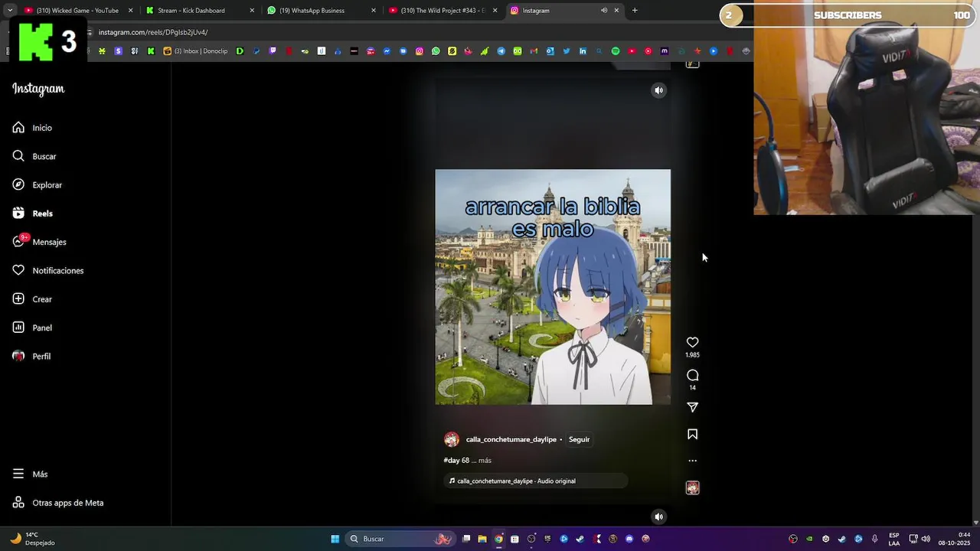Expand the Más menu
This screenshot has height=551, width=980.
(x=30, y=474)
